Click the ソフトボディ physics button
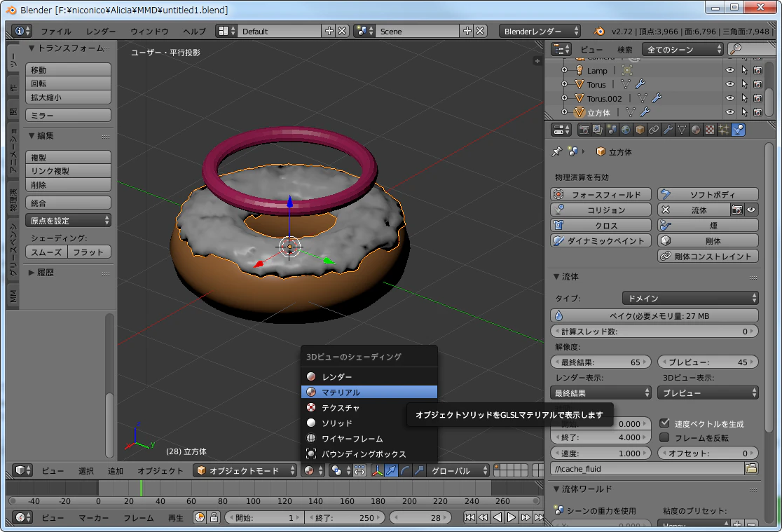This screenshot has height=532, width=782. point(708,195)
